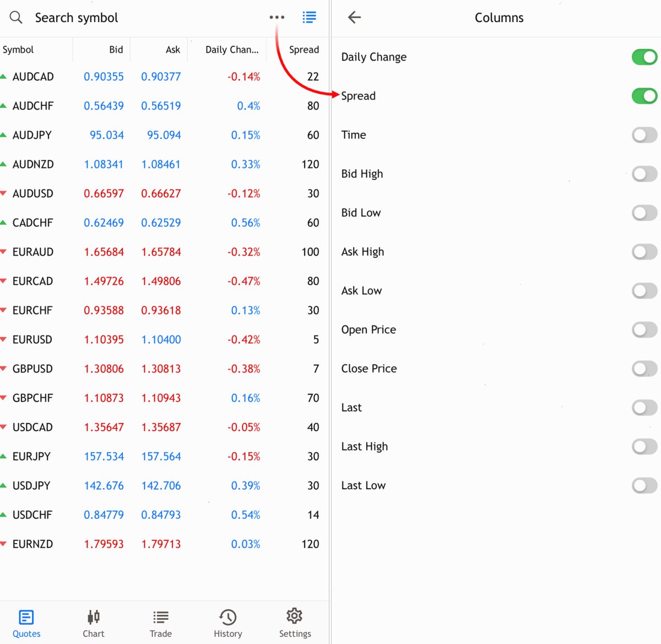Viewport: 661px width, 644px height.
Task: Open the Trade tab
Action: 161,623
